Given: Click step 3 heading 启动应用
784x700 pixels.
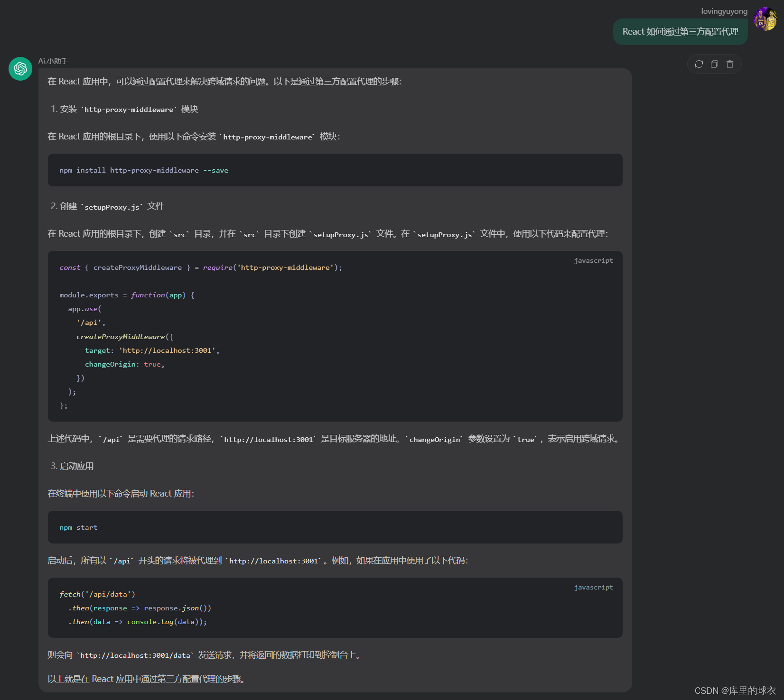Looking at the screenshot, I should coord(72,466).
